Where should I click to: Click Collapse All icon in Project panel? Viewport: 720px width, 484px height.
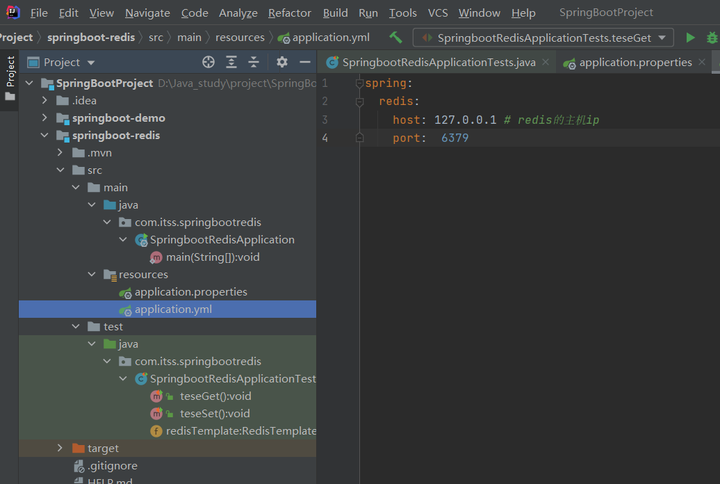tap(254, 62)
